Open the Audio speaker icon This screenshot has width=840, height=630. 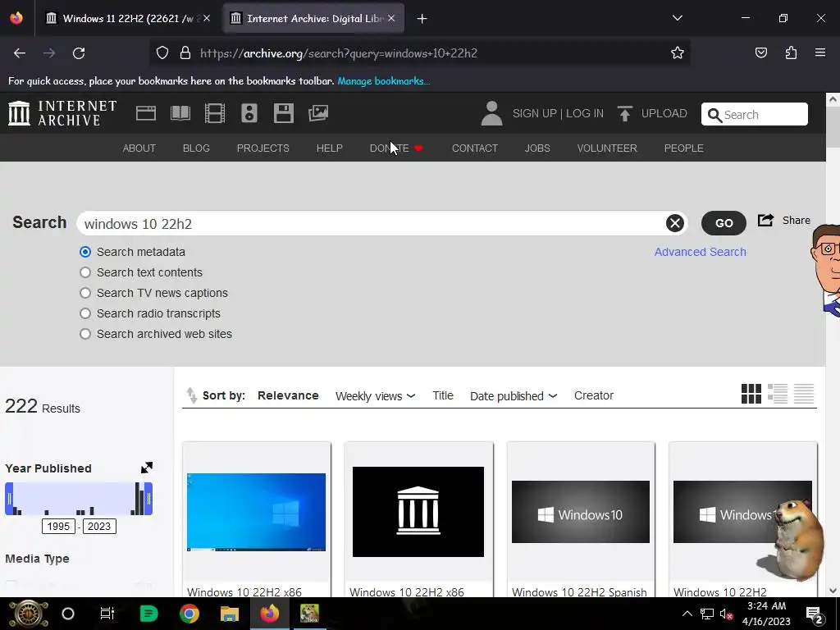coord(249,113)
